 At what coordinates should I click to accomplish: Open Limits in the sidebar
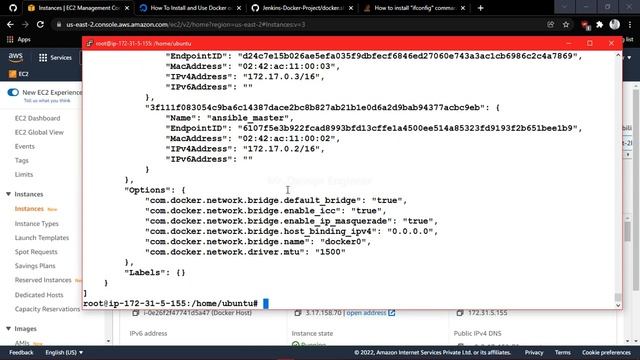[24, 174]
